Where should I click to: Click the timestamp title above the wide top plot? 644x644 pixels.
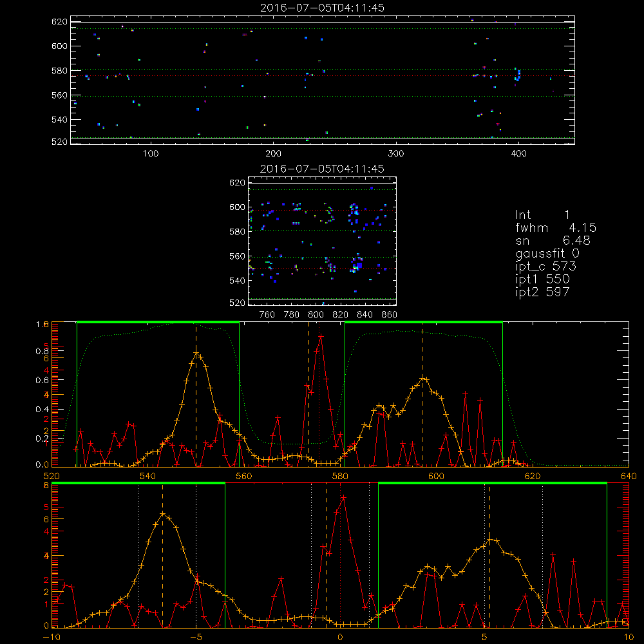pos(323,8)
